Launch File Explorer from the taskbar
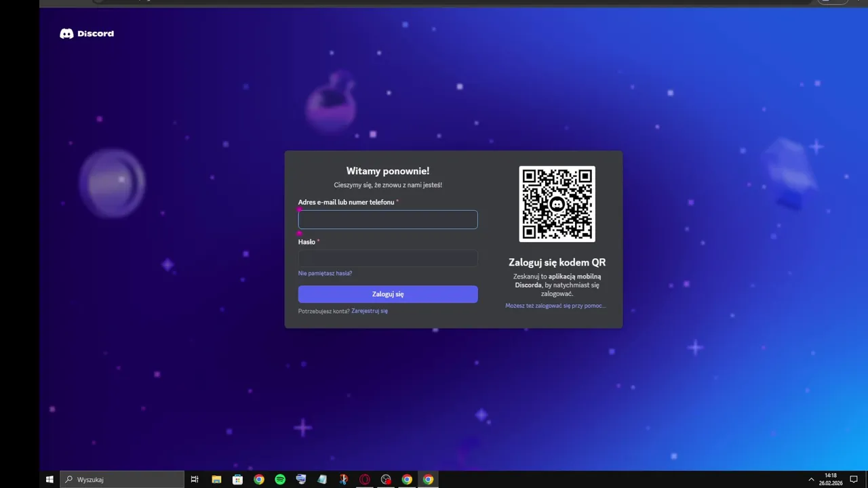Image resolution: width=868 pixels, height=488 pixels. 216,479
